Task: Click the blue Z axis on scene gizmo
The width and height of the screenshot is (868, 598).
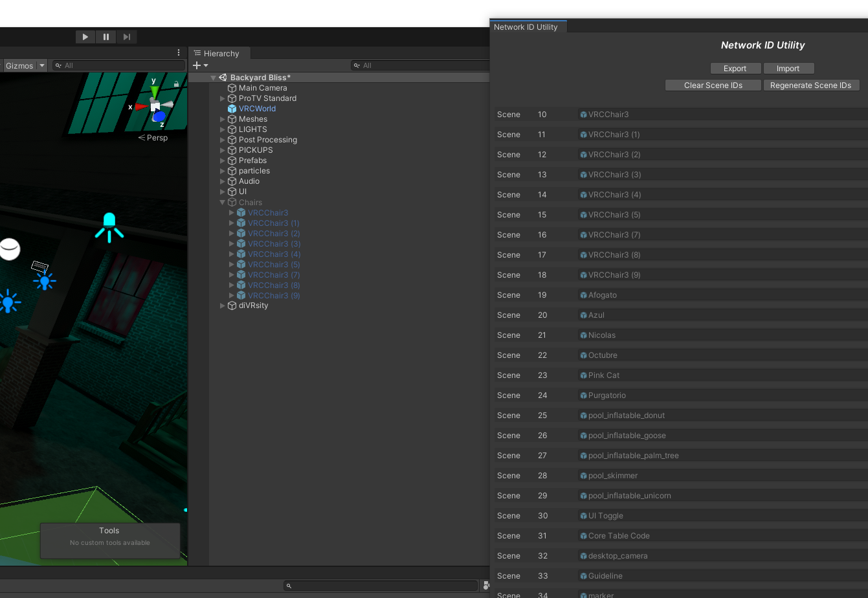Action: [x=159, y=117]
